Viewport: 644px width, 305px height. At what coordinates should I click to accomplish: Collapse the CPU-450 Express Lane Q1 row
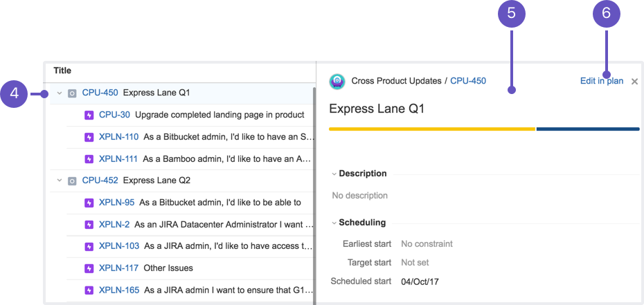(x=59, y=93)
